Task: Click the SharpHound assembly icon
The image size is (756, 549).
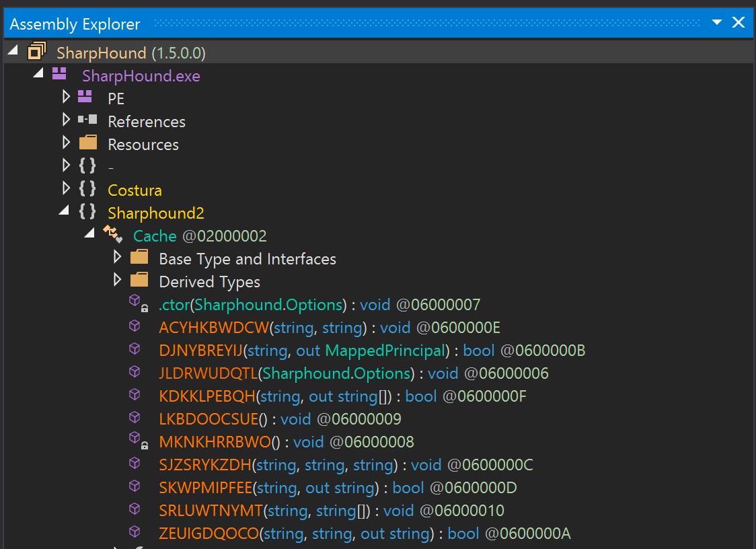Action: (x=36, y=50)
